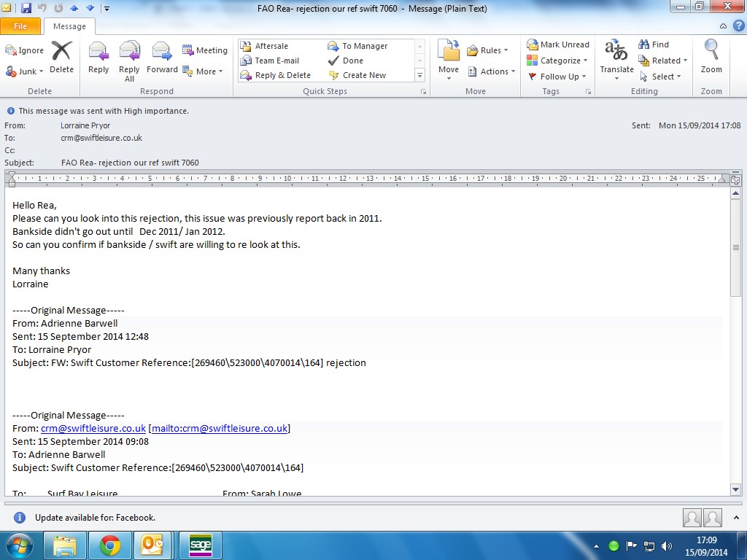Open the Actions dropdown

coord(492,71)
